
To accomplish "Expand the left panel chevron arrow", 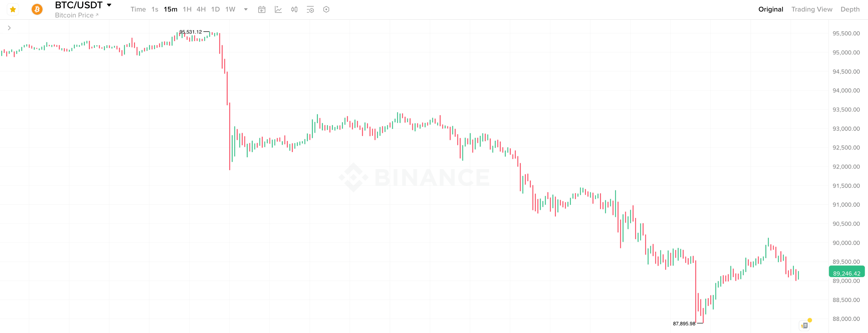I will click(9, 28).
